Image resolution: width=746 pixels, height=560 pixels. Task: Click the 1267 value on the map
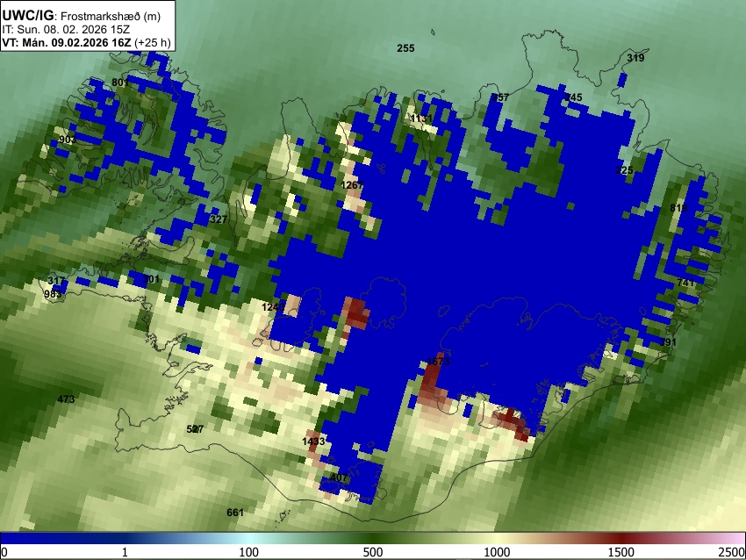(352, 185)
